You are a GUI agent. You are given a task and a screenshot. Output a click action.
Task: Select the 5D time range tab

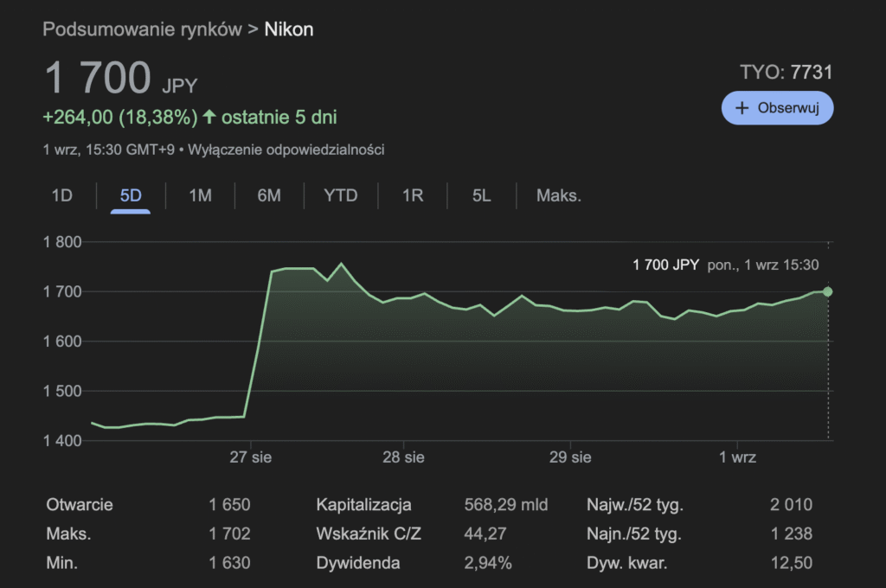pyautogui.click(x=131, y=195)
